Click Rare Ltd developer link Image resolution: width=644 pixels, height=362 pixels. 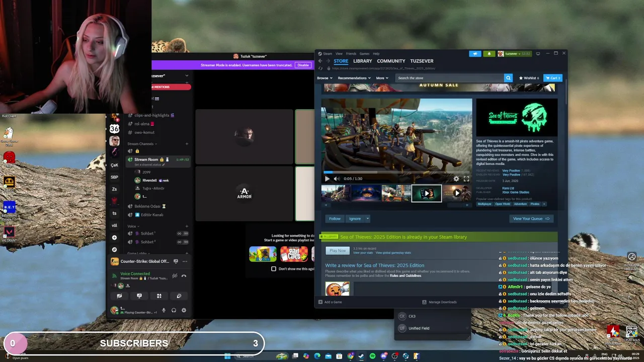coord(508,189)
